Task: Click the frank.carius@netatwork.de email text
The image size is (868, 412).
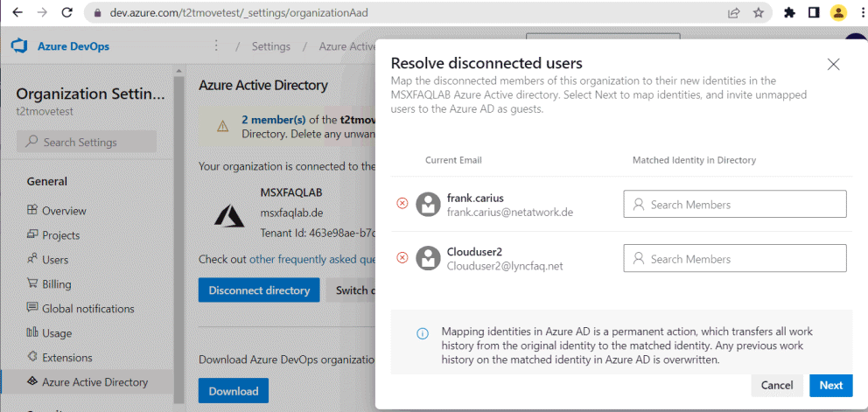Action: pos(510,212)
